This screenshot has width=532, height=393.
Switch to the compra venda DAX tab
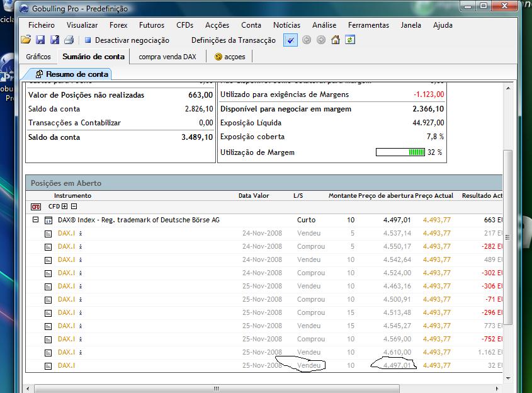tap(167, 57)
